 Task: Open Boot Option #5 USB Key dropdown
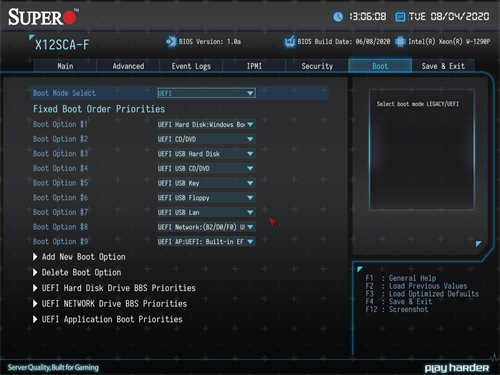click(206, 183)
